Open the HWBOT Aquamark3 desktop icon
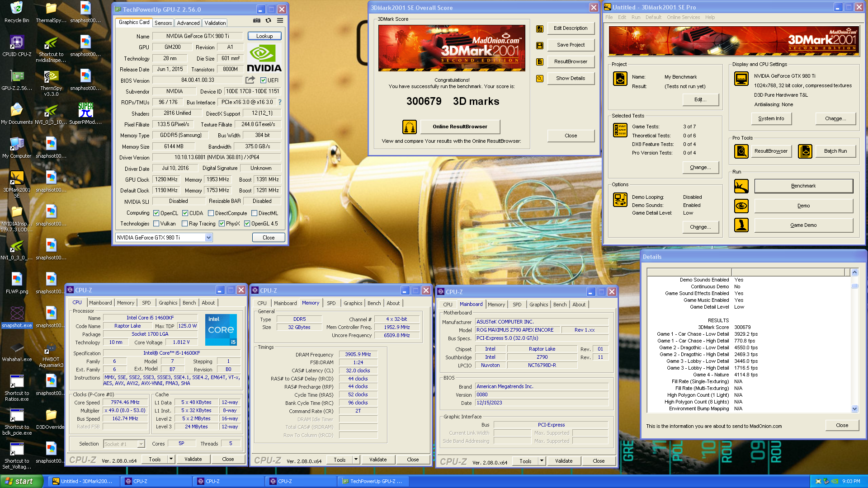The height and width of the screenshot is (488, 868). pyautogui.click(x=51, y=355)
